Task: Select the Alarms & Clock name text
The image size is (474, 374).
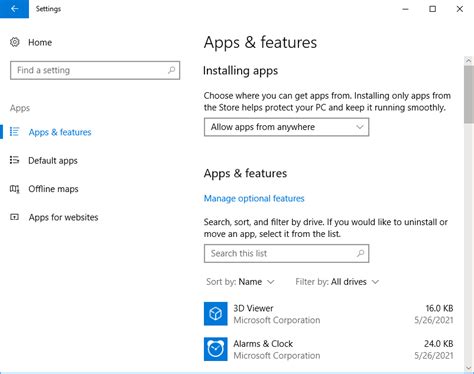Action: pyautogui.click(x=263, y=344)
